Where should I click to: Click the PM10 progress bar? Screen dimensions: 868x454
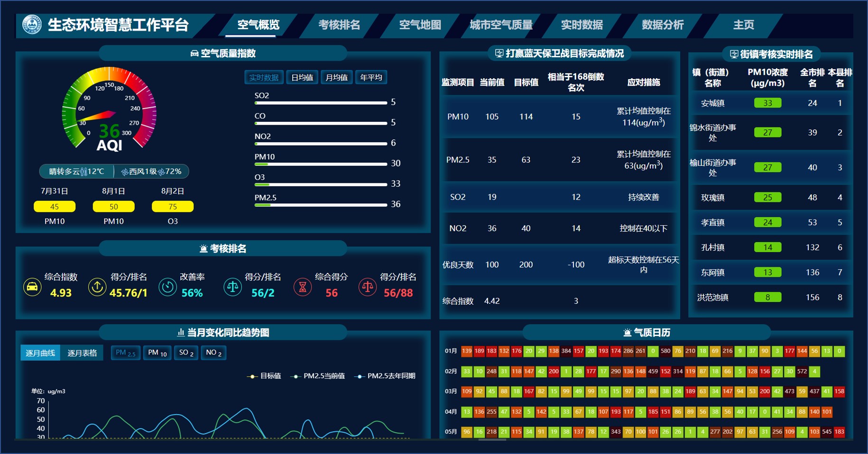[321, 164]
